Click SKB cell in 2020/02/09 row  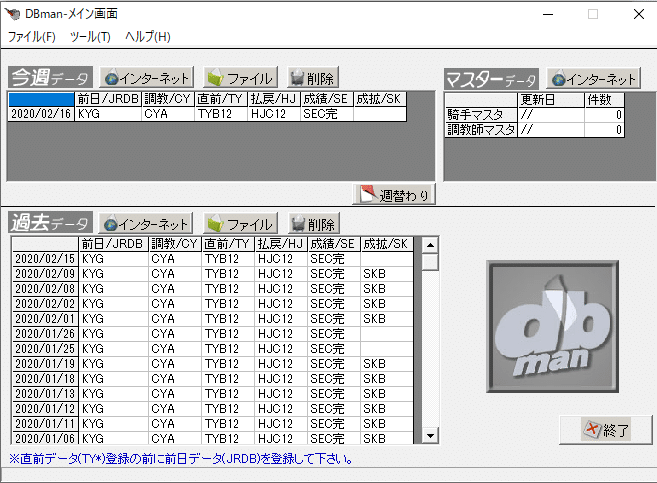pyautogui.click(x=387, y=274)
